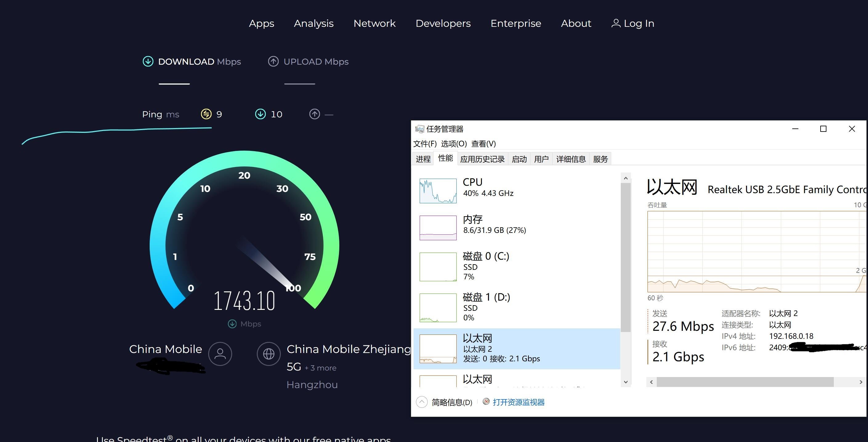868x442 pixels.
Task: Close the Task Manager window
Action: 852,129
